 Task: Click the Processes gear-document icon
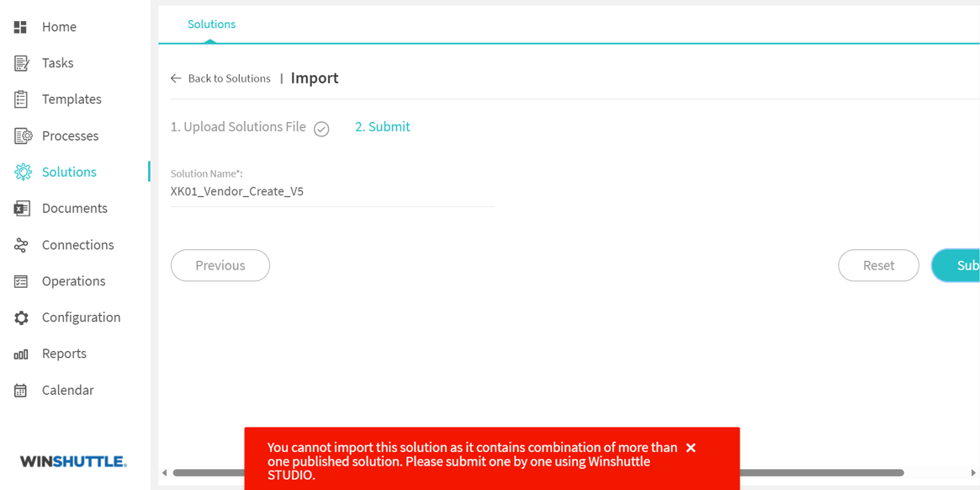[23, 136]
